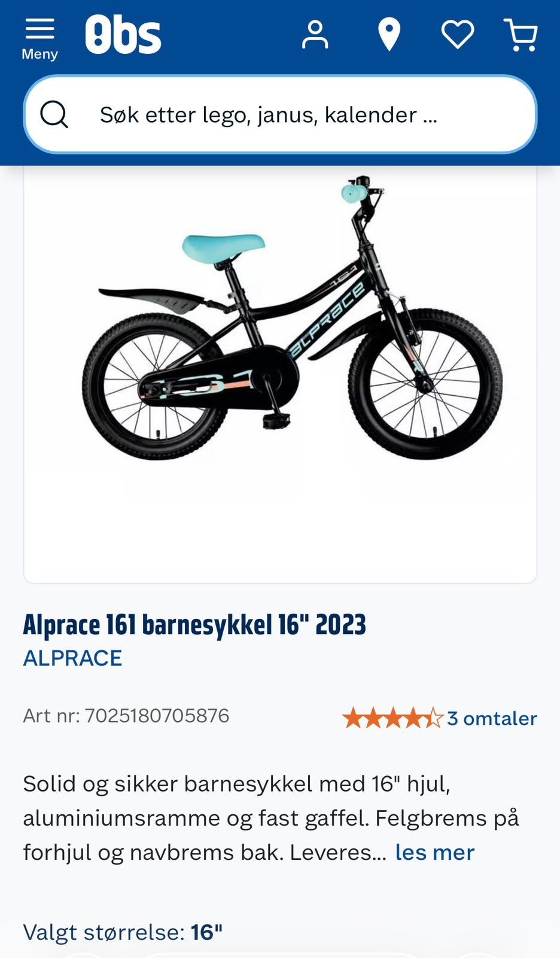
Task: Open the Meny hamburger menu
Action: pos(39,38)
